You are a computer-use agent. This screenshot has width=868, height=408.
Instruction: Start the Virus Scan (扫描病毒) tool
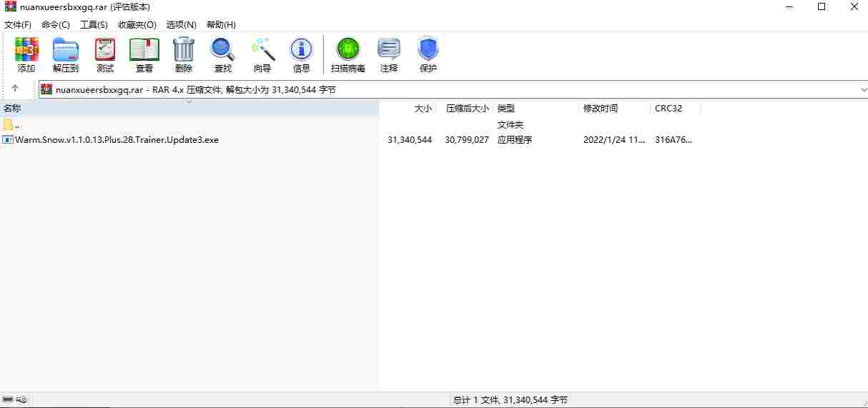(x=348, y=55)
